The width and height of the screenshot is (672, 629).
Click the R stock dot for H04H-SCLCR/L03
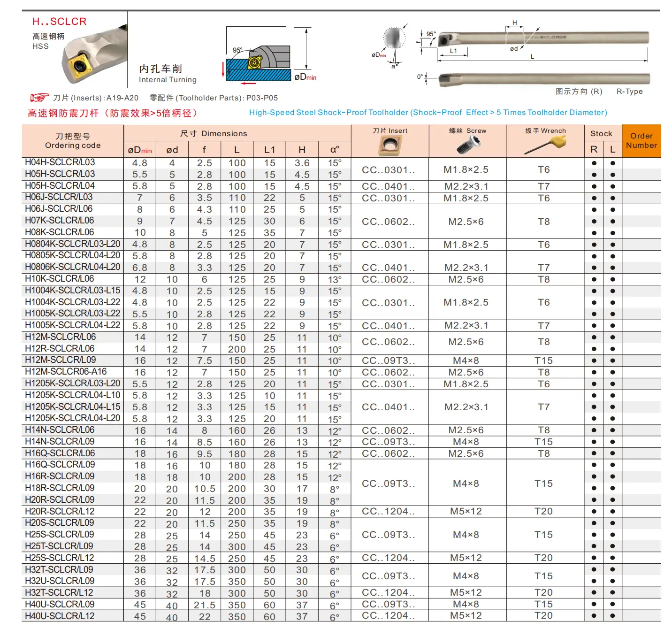(x=594, y=163)
